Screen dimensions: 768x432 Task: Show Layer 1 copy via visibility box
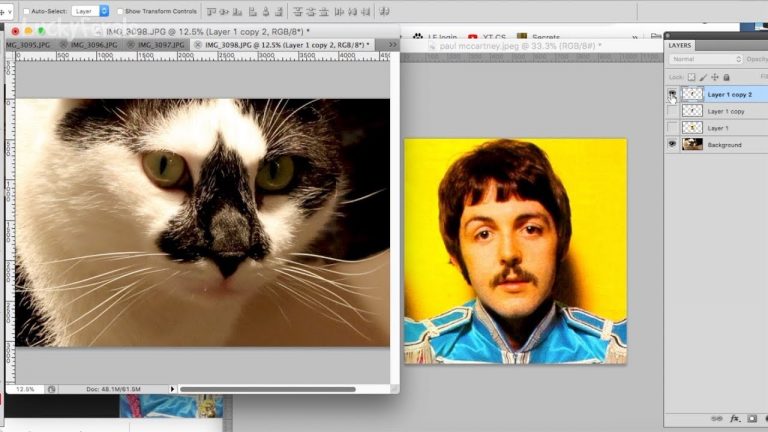click(x=671, y=111)
